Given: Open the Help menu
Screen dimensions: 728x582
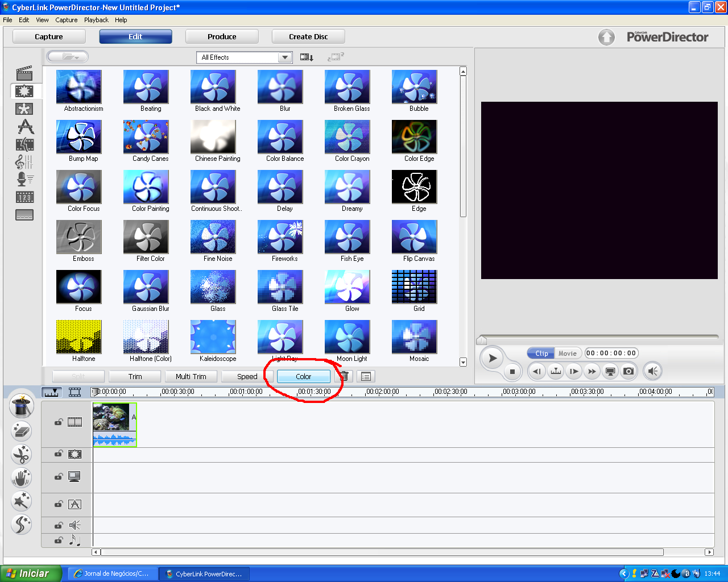Looking at the screenshot, I should pos(121,20).
